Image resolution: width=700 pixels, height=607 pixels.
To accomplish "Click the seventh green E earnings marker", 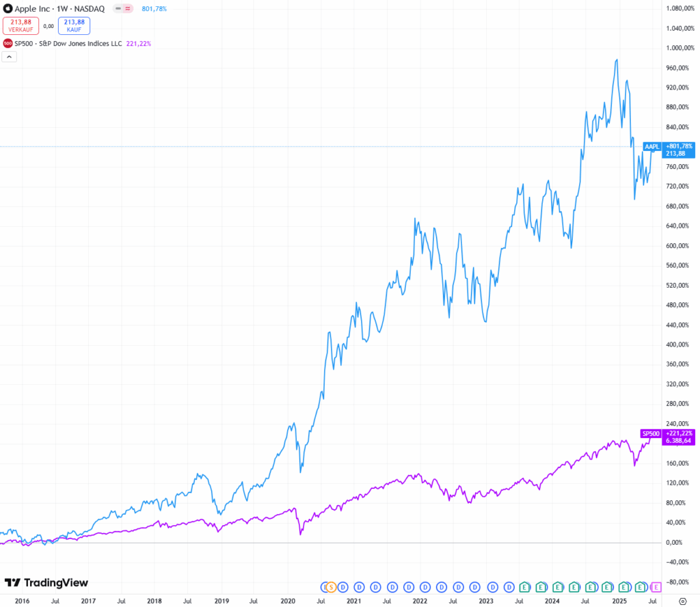I will point(623,587).
